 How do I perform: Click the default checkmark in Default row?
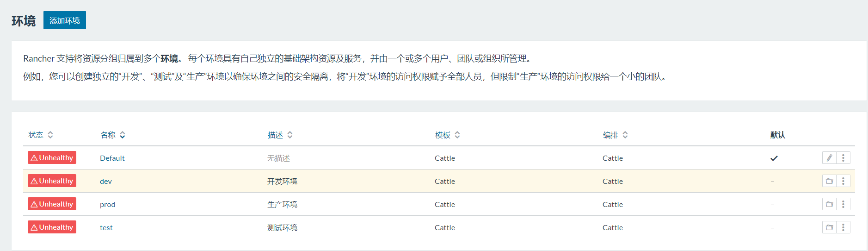[774, 158]
